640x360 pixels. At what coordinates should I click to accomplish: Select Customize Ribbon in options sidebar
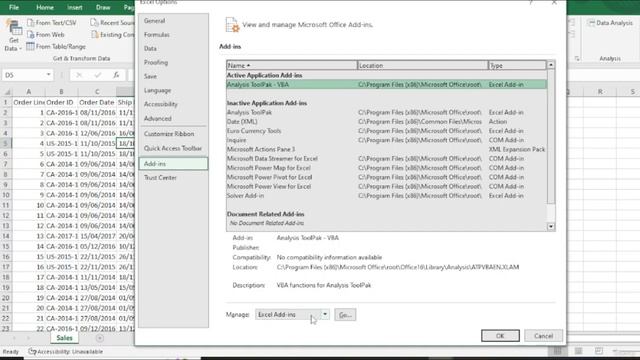pyautogui.click(x=173, y=134)
